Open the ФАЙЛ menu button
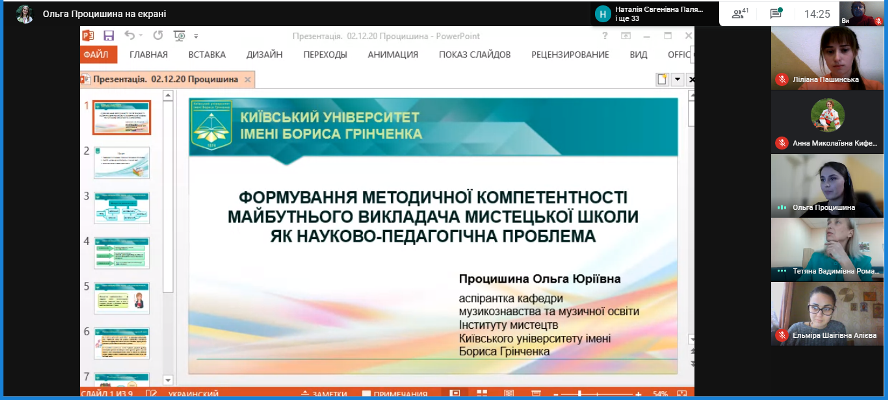The height and width of the screenshot is (400, 888). [x=97, y=55]
